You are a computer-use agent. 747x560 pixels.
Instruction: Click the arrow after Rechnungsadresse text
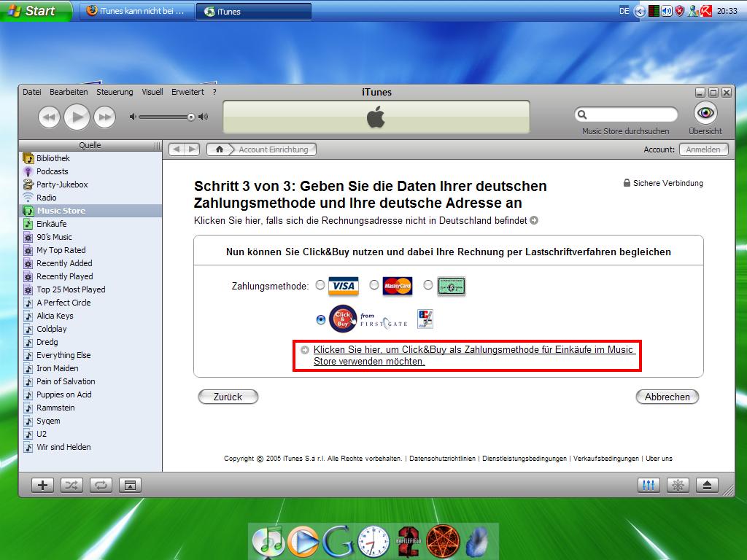[534, 220]
